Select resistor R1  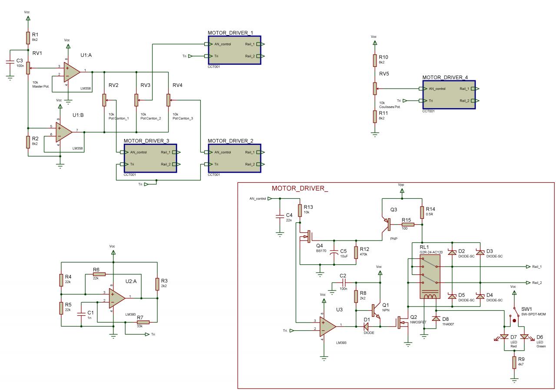28,38
